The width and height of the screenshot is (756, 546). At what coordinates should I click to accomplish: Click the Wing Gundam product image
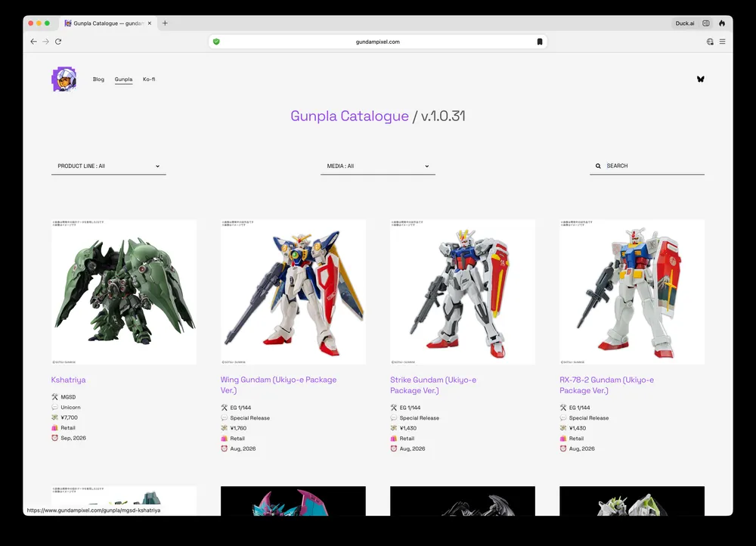pyautogui.click(x=293, y=292)
